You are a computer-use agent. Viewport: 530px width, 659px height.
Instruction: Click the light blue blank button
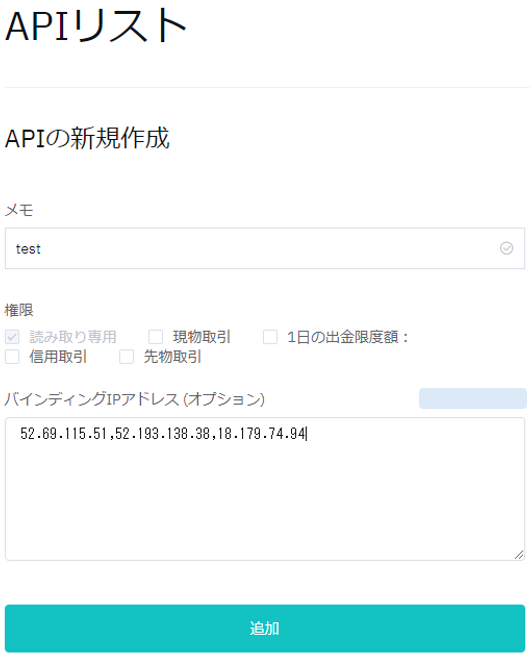pos(472,398)
